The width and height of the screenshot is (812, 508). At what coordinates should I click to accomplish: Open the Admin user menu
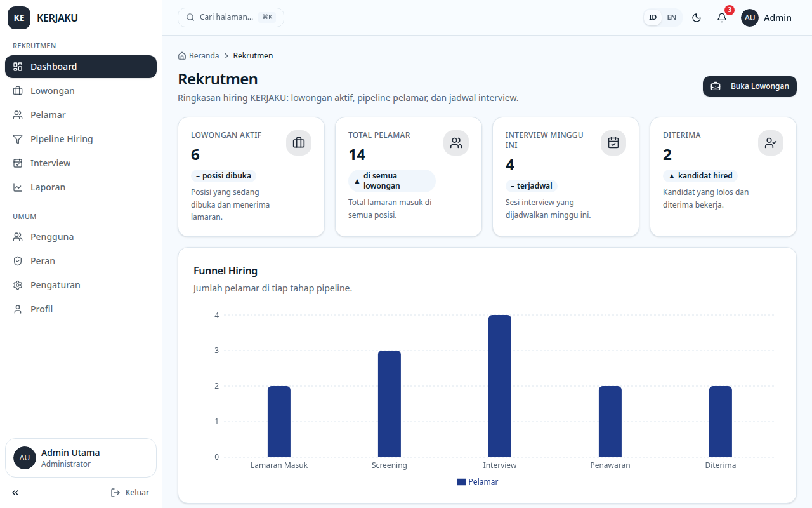[x=766, y=18]
